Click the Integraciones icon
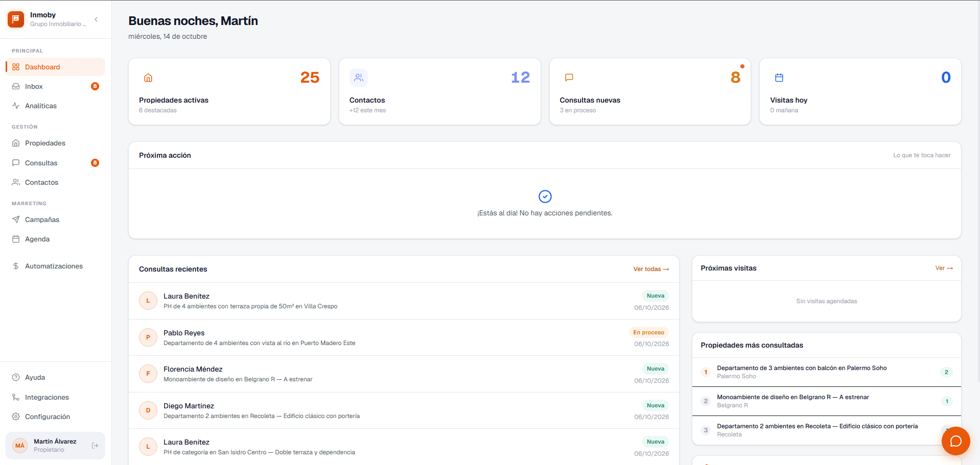Screen dimensions: 980x465 (x=16, y=397)
